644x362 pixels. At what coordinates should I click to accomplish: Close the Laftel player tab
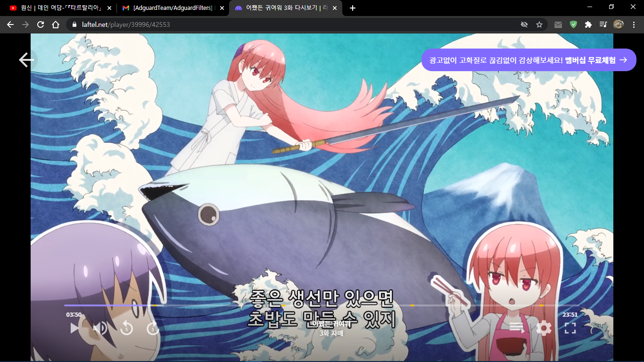(x=335, y=8)
